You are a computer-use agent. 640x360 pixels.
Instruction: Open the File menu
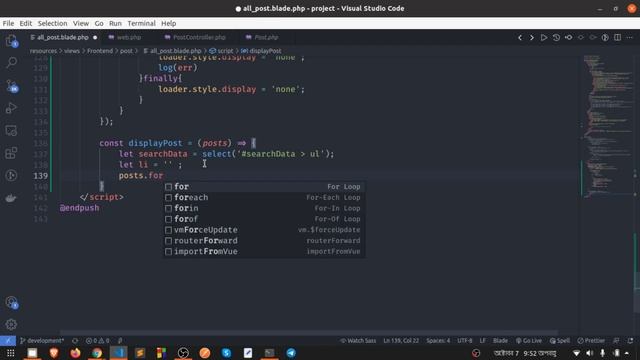pyautogui.click(x=8, y=23)
